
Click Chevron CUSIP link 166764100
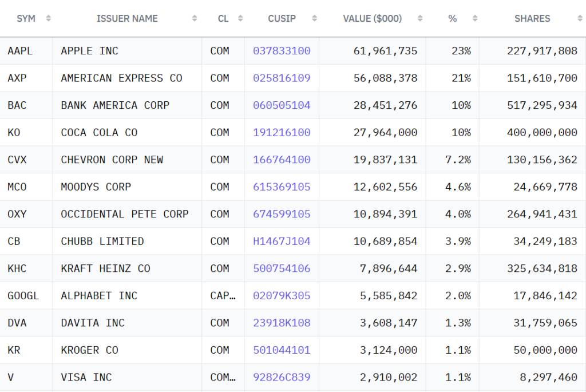point(282,160)
